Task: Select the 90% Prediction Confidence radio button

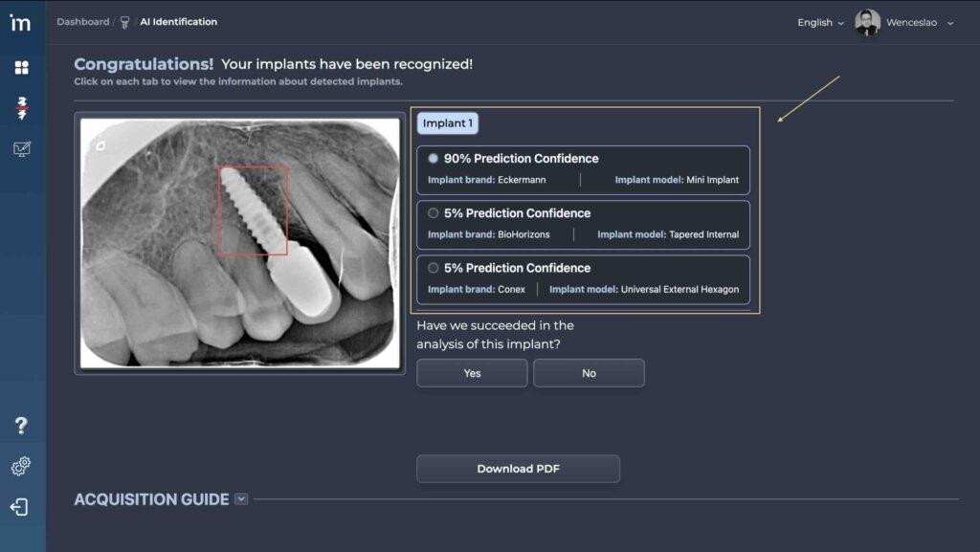Action: point(434,159)
